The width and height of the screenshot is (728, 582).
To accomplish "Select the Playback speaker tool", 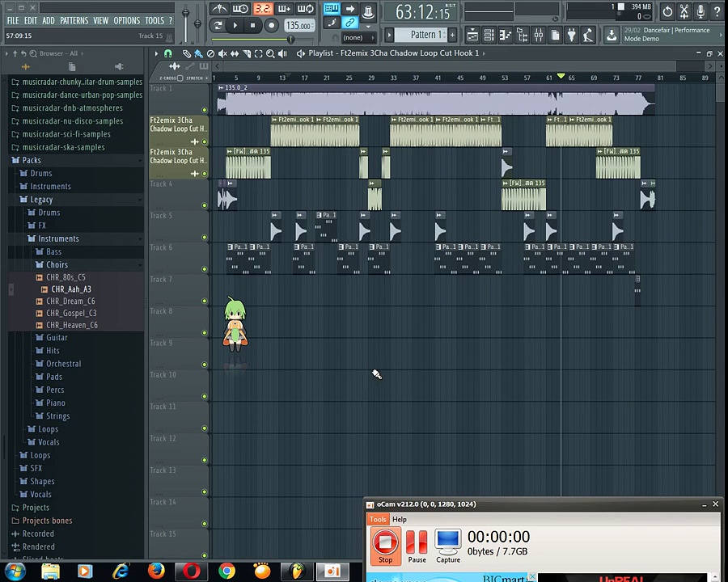I will 282,54.
